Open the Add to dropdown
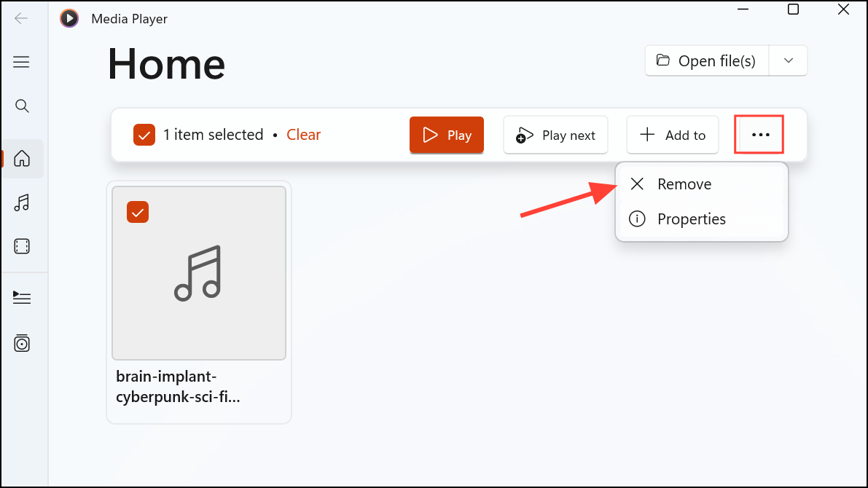Image resolution: width=868 pixels, height=488 pixels. coord(673,135)
